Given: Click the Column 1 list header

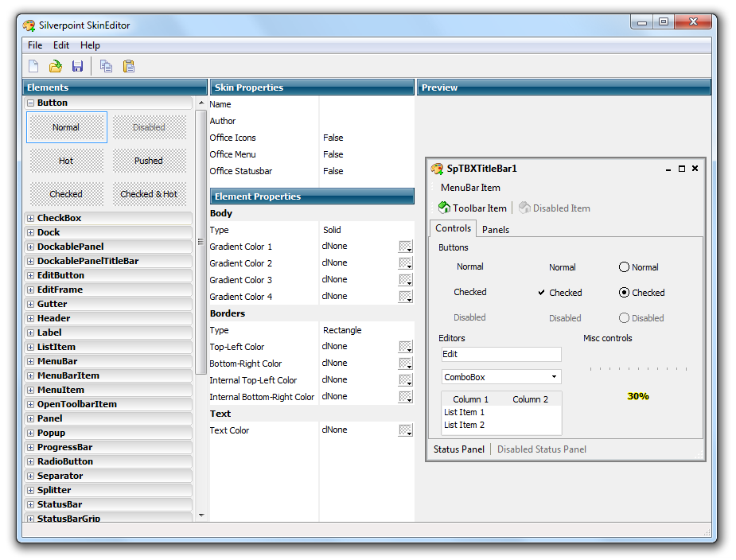Looking at the screenshot, I should [x=470, y=399].
